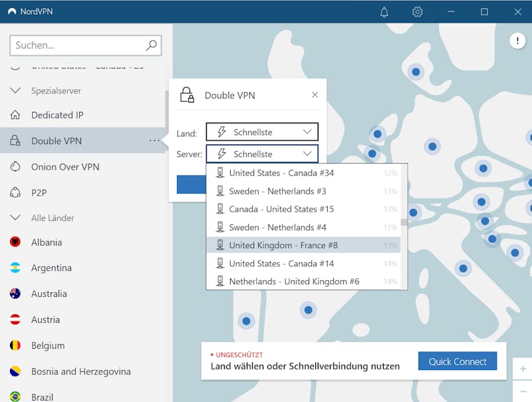532x402 pixels.
Task: Collapse the Alle Länder section
Action: pyautogui.click(x=15, y=217)
